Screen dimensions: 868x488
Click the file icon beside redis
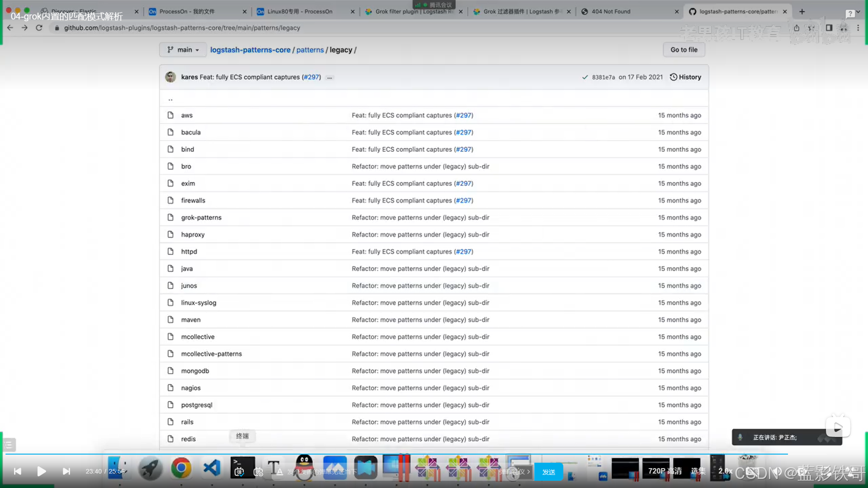(170, 439)
